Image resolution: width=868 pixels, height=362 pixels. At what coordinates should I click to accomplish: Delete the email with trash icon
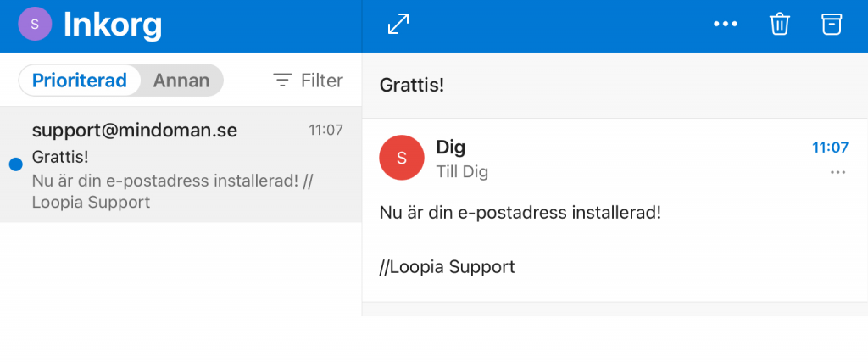(780, 25)
